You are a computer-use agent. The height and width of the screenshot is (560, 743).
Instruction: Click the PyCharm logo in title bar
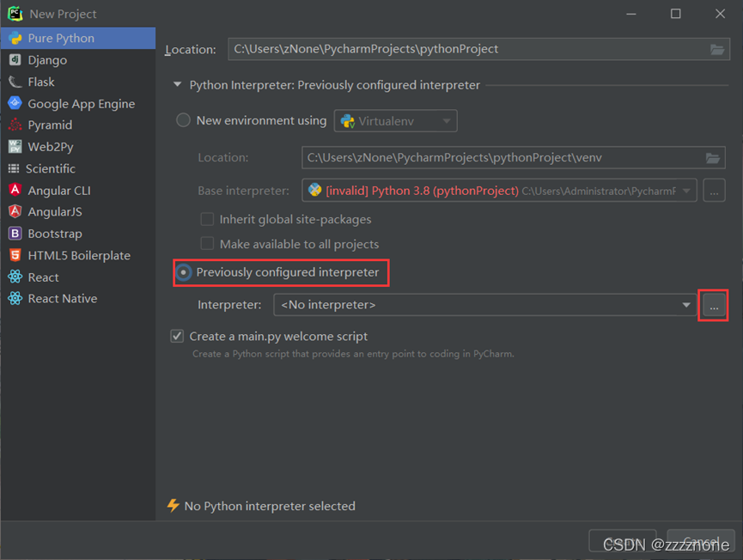pyautogui.click(x=15, y=14)
